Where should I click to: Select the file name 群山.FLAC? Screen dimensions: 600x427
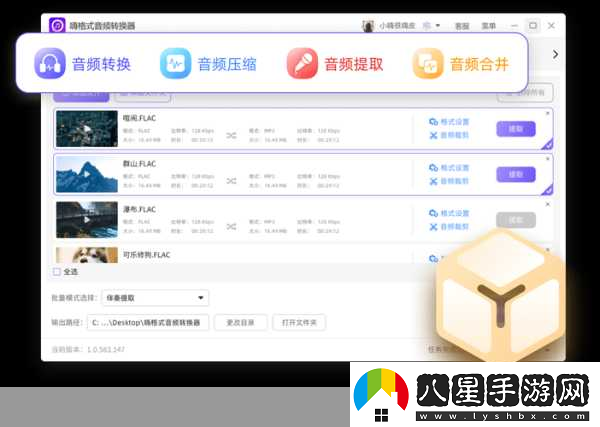click(139, 164)
